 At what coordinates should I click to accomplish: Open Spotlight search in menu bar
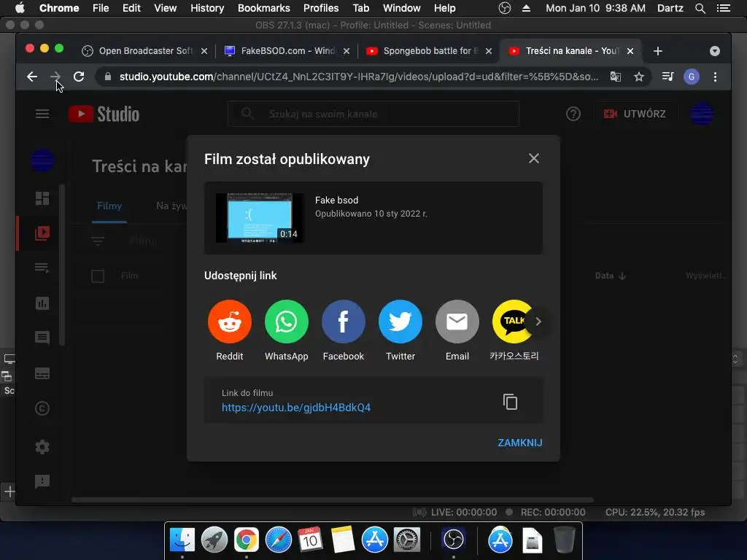point(700,8)
